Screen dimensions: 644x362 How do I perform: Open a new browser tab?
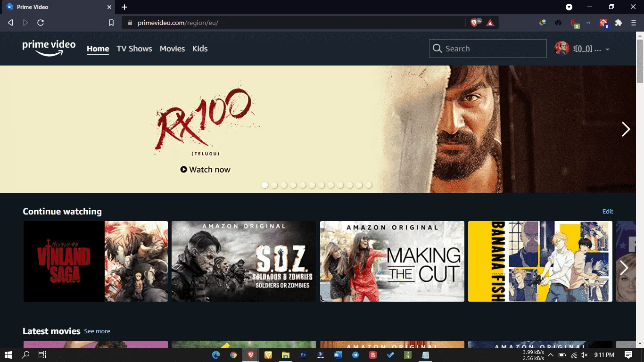tap(124, 7)
